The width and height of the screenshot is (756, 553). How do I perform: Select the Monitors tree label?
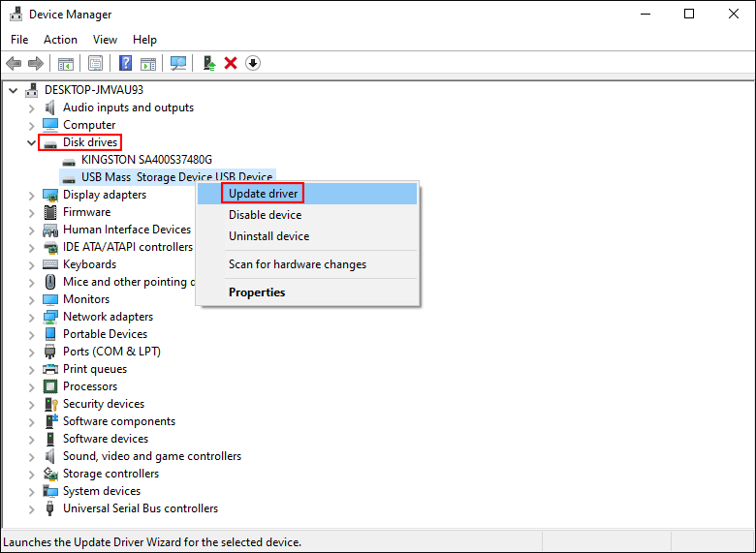point(86,299)
